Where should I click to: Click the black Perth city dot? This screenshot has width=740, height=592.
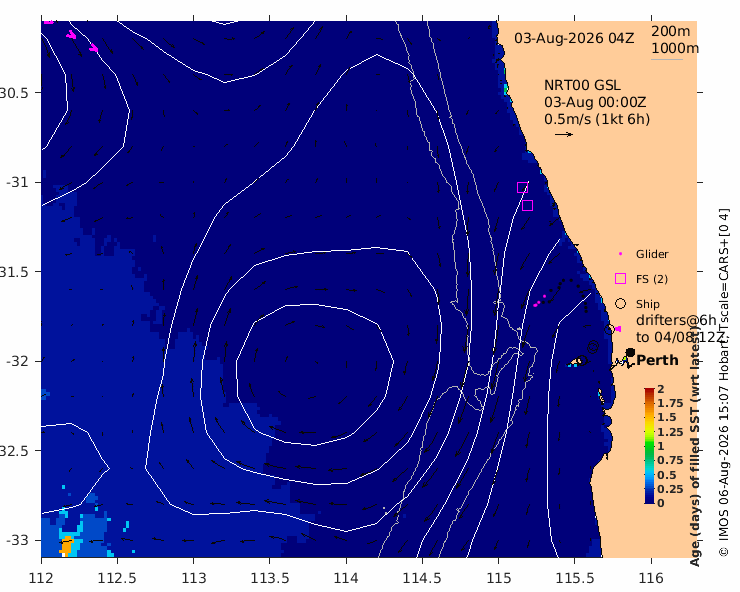tap(630, 353)
